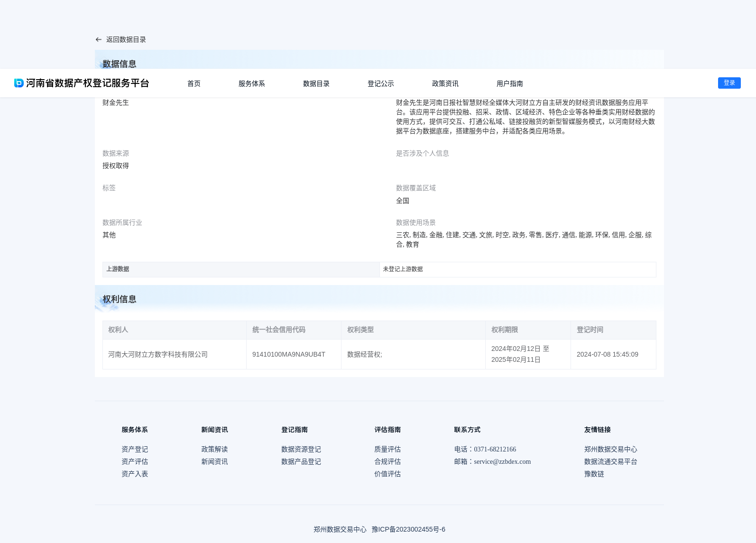
Task: Click the 友情链接 footer heading
Action: (598, 430)
